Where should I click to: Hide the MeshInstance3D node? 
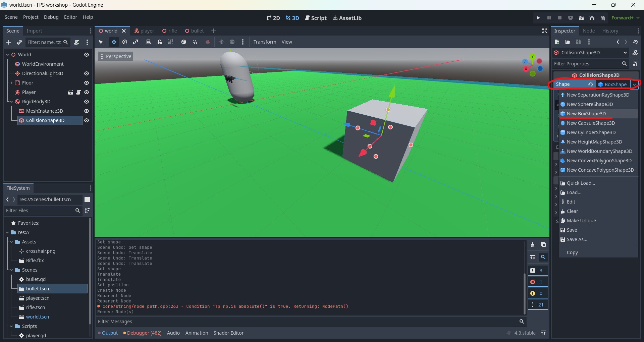87,111
